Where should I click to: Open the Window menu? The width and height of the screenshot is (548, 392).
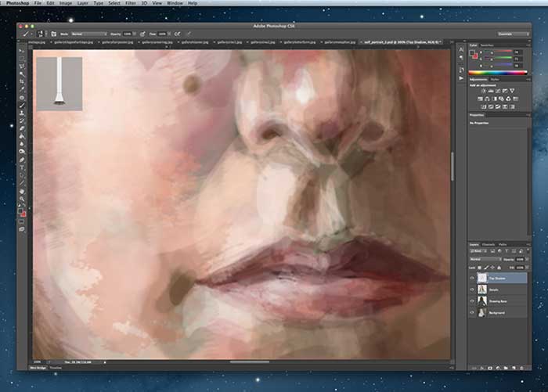point(175,3)
